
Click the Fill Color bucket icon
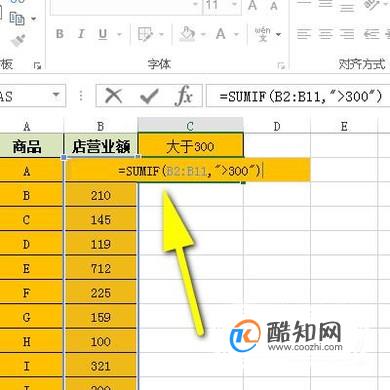coord(187,34)
